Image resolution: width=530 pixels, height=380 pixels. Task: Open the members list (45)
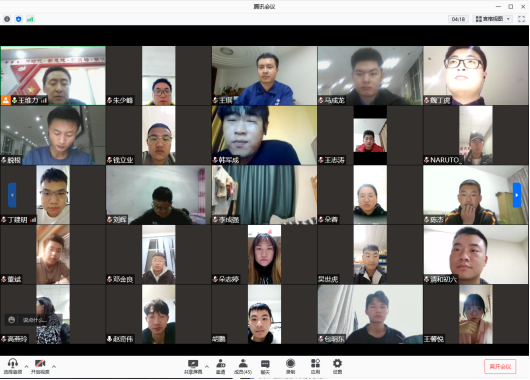coord(243,366)
